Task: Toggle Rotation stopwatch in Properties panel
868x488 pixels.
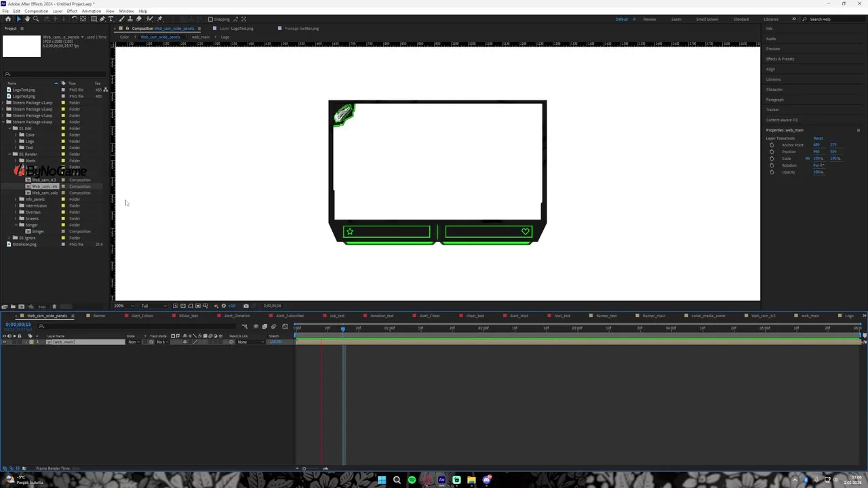Action: tap(772, 165)
